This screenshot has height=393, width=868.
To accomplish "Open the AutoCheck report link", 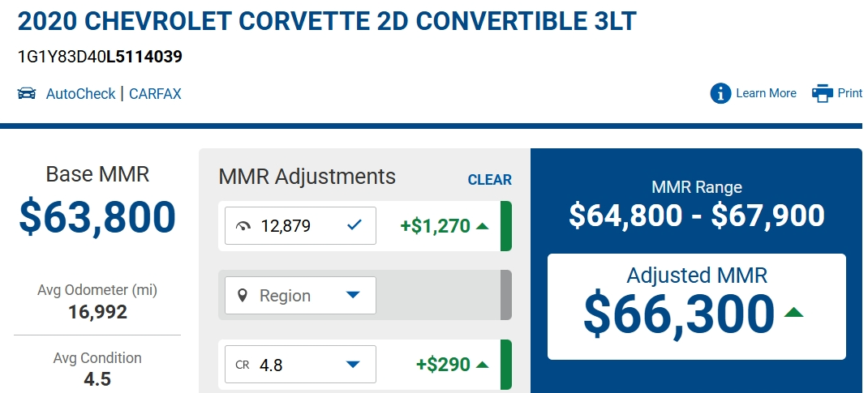I will pyautogui.click(x=80, y=94).
